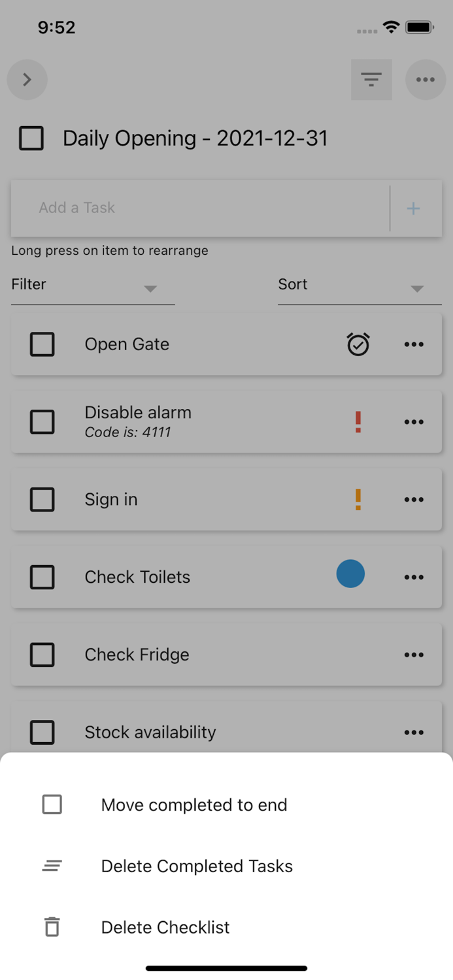
Task: Open options menu for Check Fridge task
Action: 414,655
